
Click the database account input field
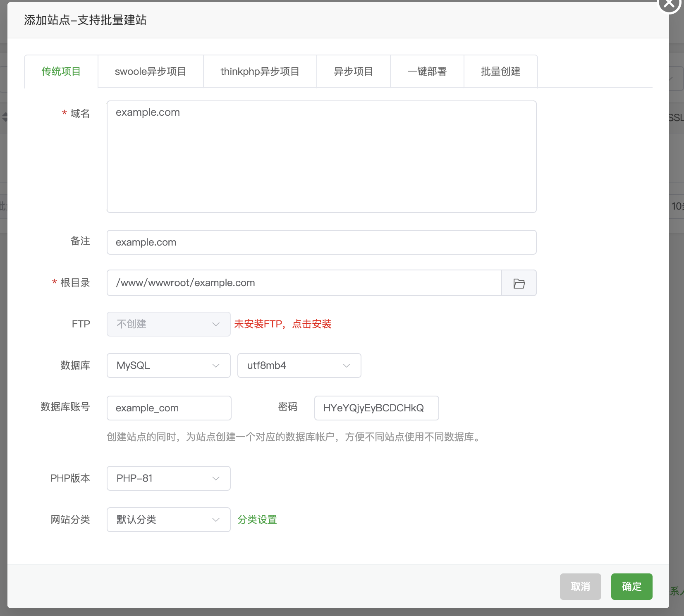pos(169,408)
